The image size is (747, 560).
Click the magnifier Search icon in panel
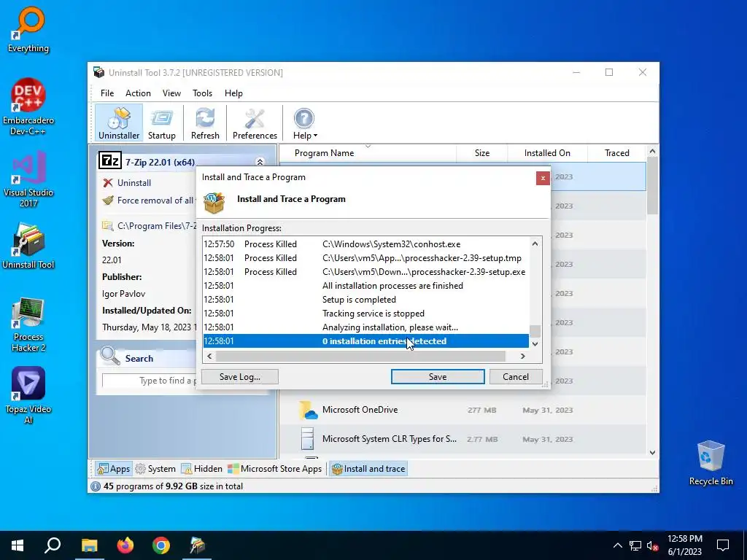coord(110,356)
